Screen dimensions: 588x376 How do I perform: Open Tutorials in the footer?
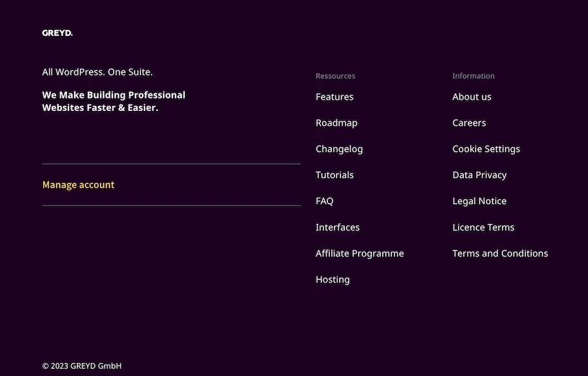[335, 175]
